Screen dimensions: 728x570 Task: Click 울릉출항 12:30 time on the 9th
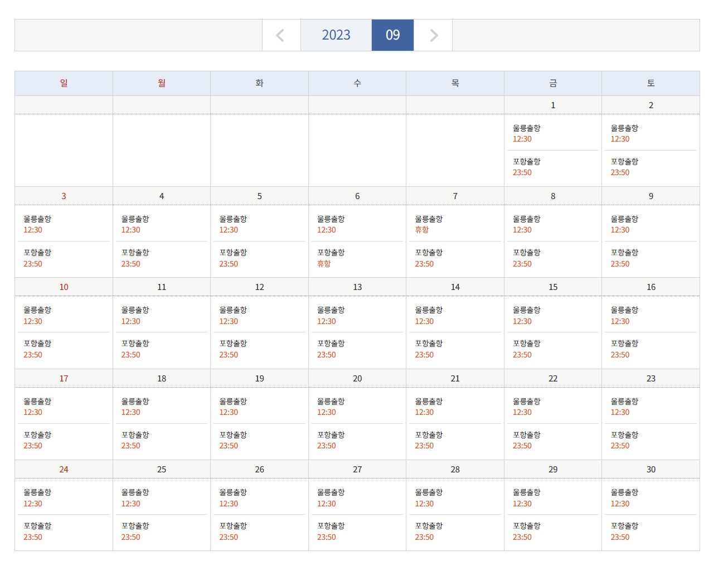[x=620, y=230]
